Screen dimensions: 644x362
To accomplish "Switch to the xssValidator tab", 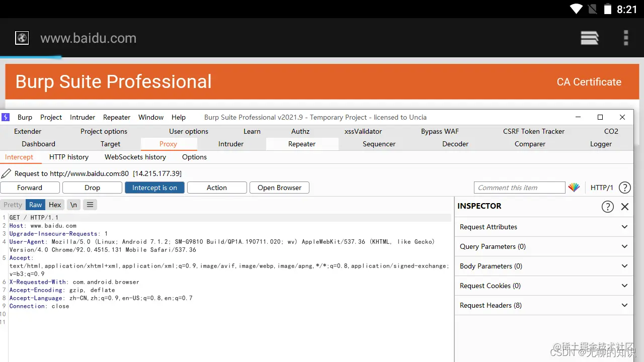I will 363,131.
